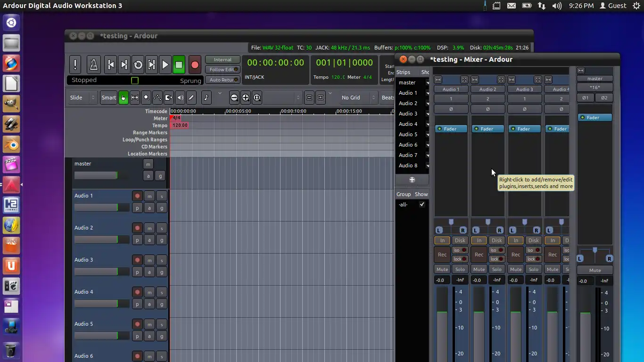Enable loop playback in the transport bar
The height and width of the screenshot is (362, 644).
tap(138, 65)
